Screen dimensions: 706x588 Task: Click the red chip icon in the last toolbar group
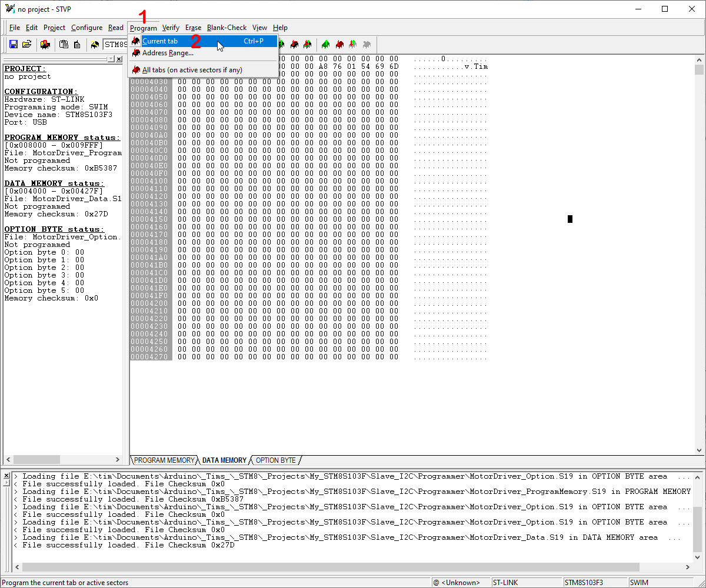pyautogui.click(x=339, y=44)
